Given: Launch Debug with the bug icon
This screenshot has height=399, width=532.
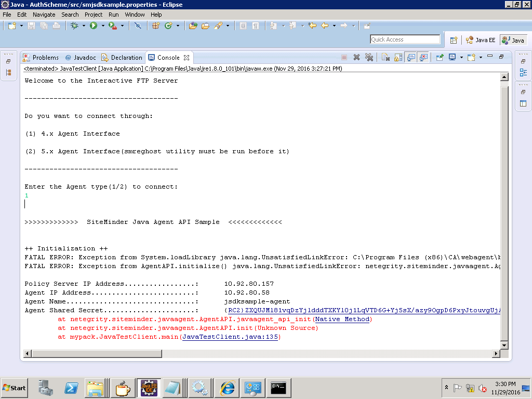Looking at the screenshot, I should [74, 26].
